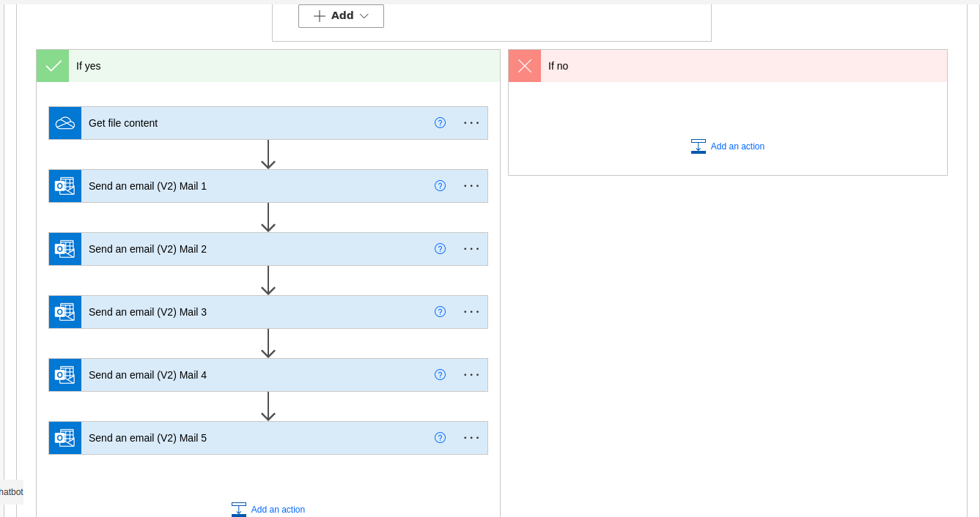Insert step via arrow between Mail 2 and Mail 3

tap(268, 280)
